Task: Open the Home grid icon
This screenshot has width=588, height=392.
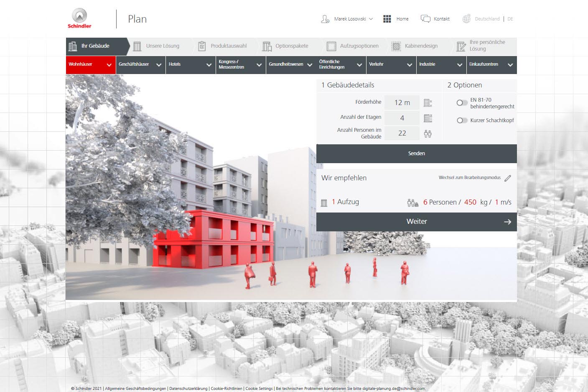Action: (387, 19)
